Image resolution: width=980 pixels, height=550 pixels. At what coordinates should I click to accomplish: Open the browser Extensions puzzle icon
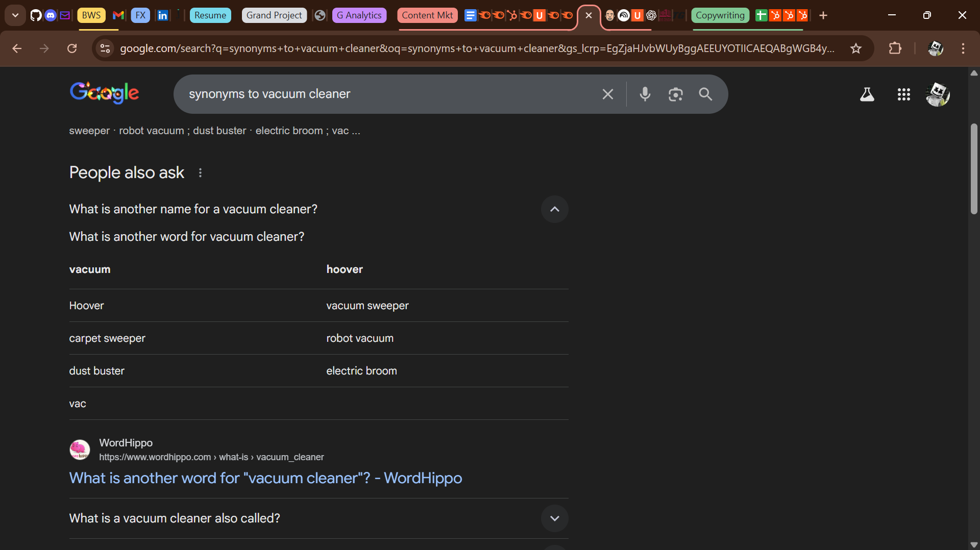[896, 48]
